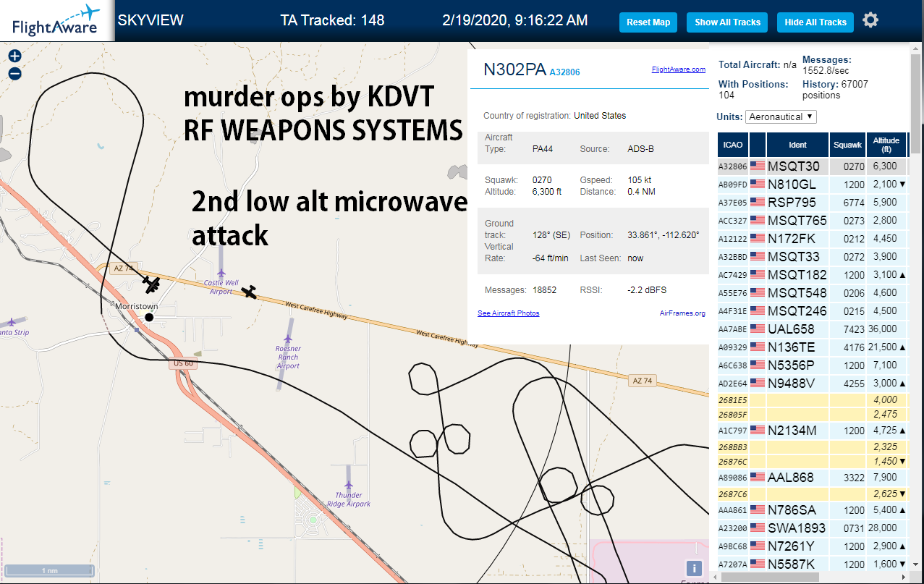Image resolution: width=924 pixels, height=584 pixels.
Task: Select the aircraft icon near Morristown
Action: (151, 284)
